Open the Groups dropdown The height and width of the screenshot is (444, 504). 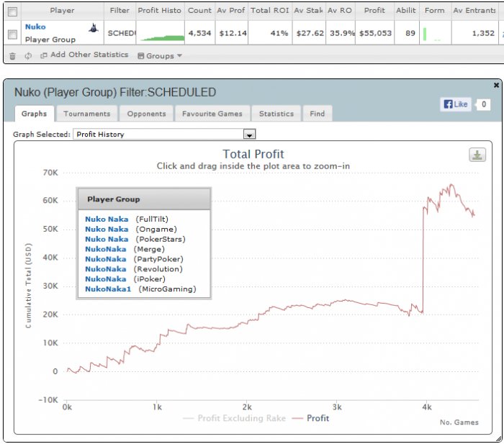pos(160,56)
